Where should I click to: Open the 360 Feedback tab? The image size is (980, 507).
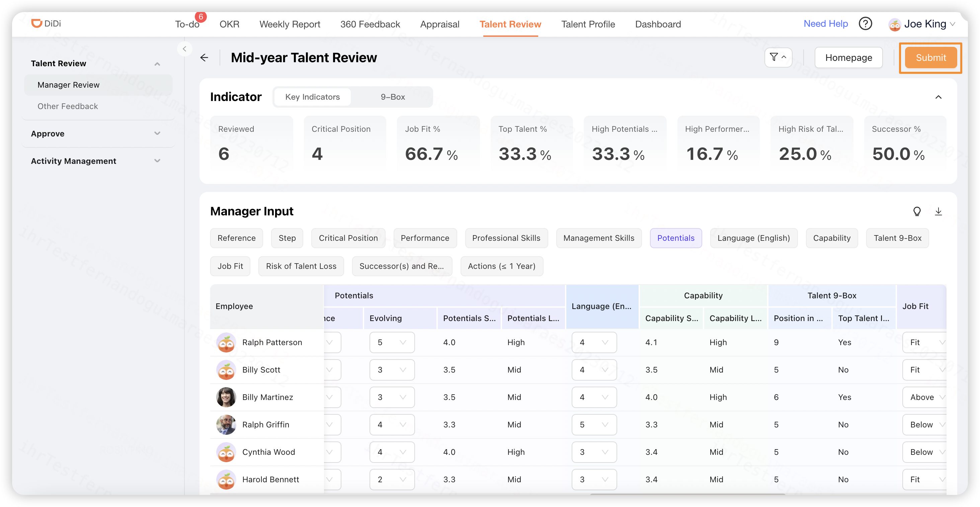coord(370,24)
